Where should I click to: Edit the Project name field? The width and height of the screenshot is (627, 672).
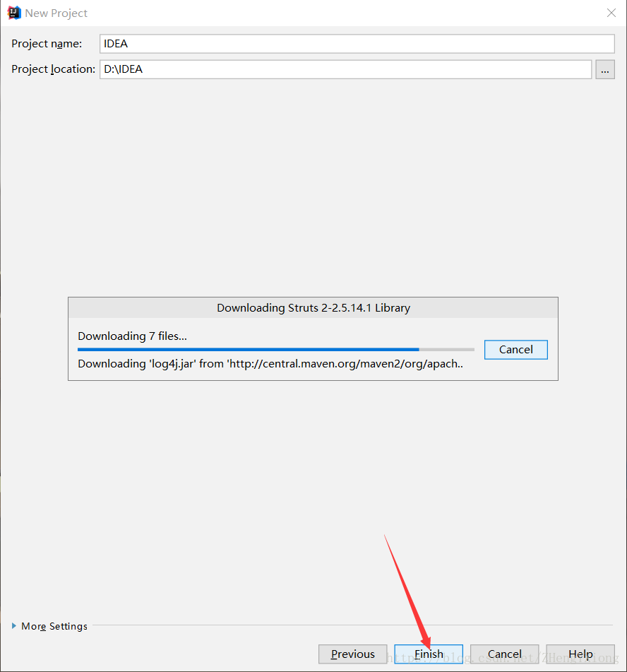[x=357, y=44]
